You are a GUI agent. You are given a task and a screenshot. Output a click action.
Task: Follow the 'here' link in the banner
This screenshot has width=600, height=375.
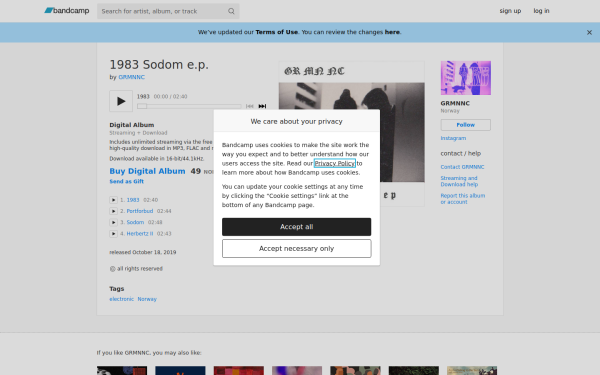pos(392,32)
